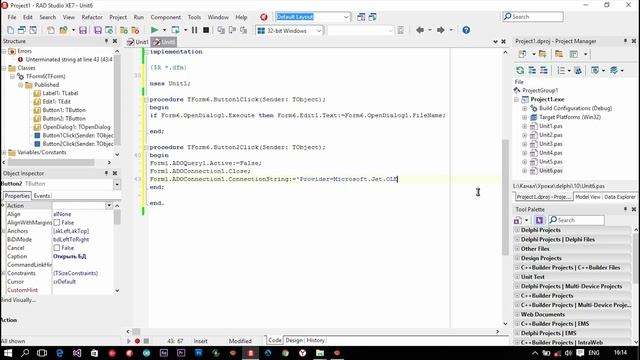Viewport: 640px width, 360px height.
Task: Click the back navigation arrow
Action: [x=420, y=30]
